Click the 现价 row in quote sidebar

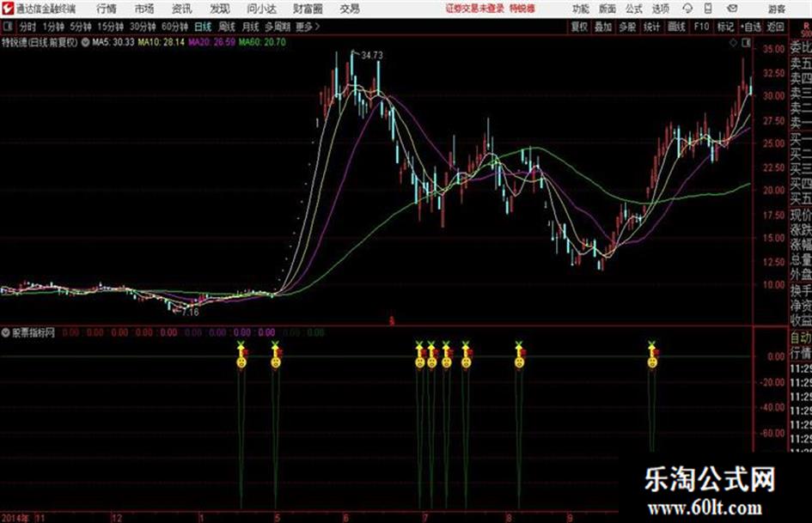coord(801,215)
